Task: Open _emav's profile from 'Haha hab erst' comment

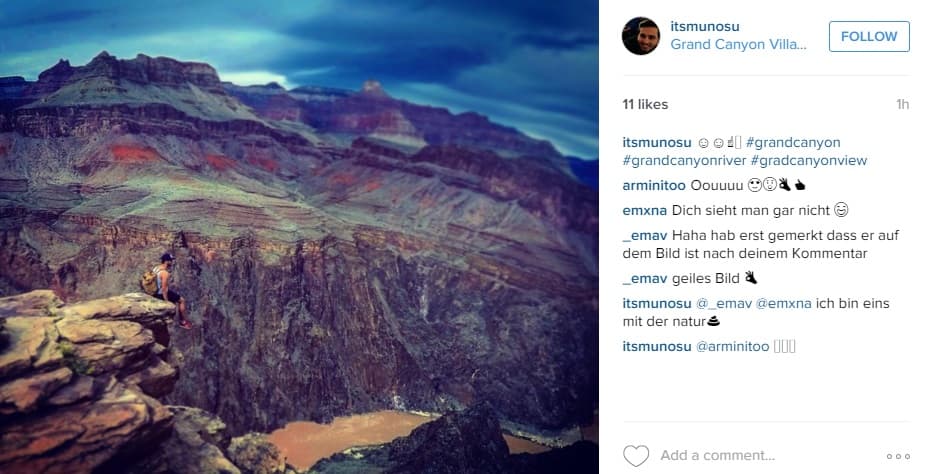Action: coord(644,236)
